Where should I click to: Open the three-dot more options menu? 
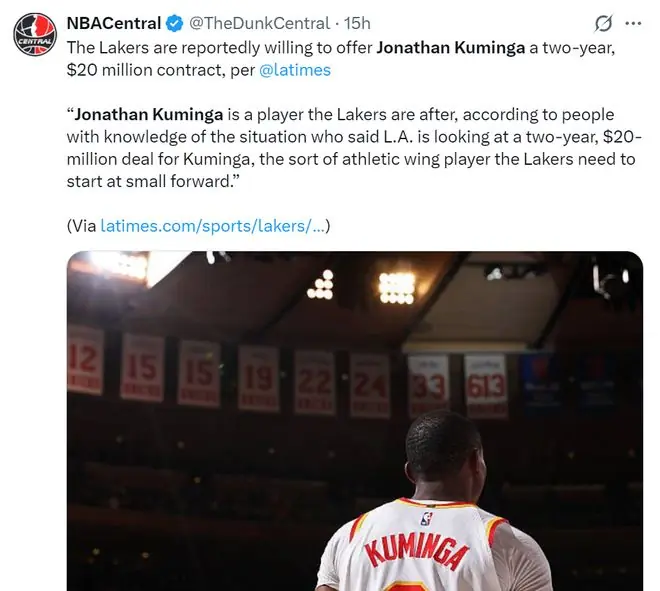click(x=633, y=24)
